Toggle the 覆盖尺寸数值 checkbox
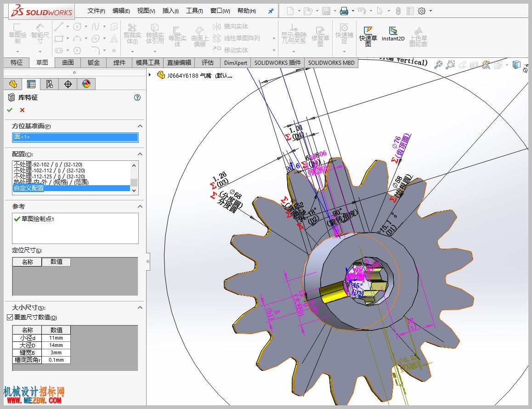532x409 pixels. [10, 318]
